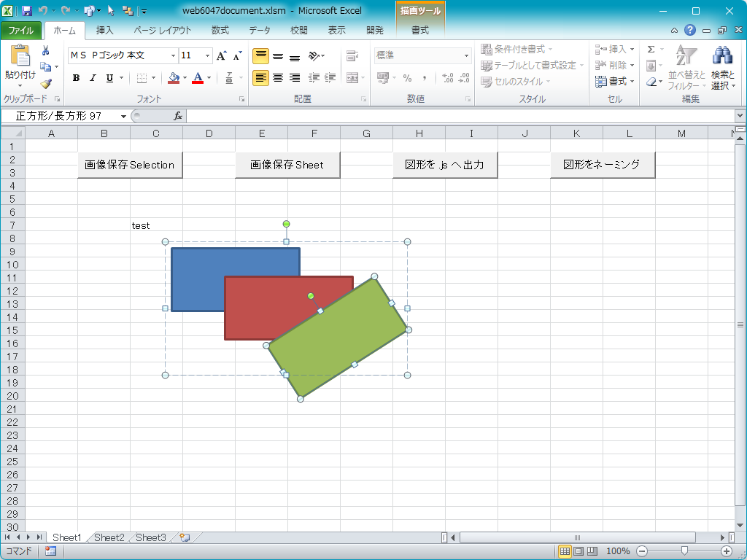
Task: Click the increase font size icon
Action: coord(222,56)
